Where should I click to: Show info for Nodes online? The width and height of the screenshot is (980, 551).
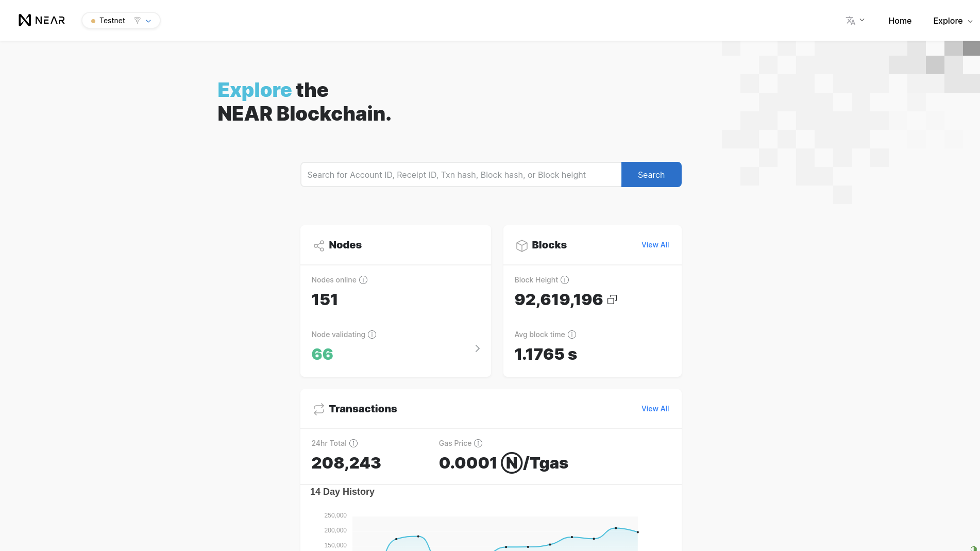point(363,280)
